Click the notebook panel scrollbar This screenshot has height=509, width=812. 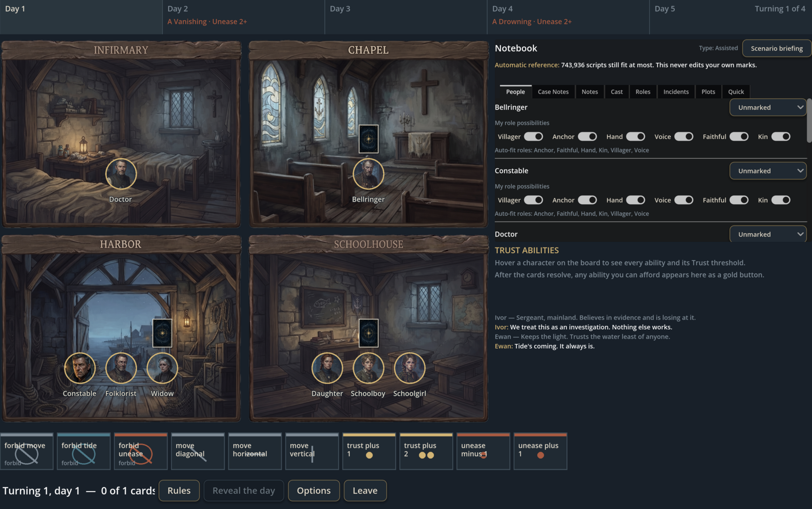tap(809, 121)
